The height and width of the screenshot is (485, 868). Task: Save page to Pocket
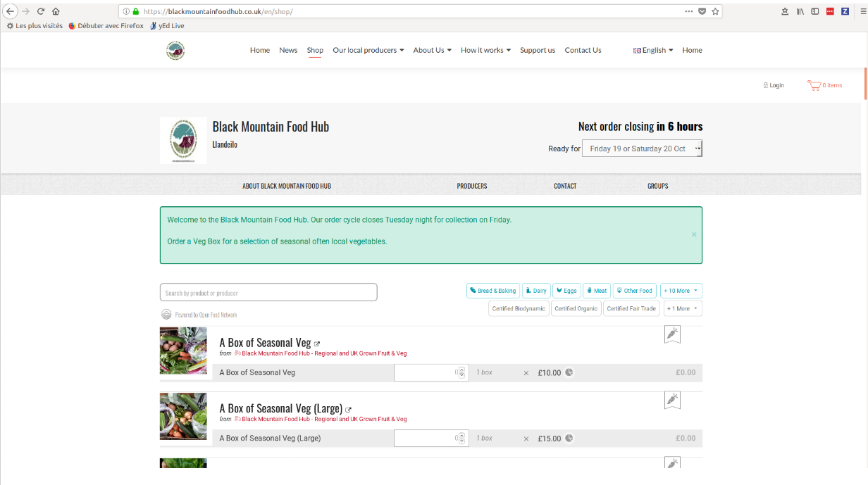point(702,11)
